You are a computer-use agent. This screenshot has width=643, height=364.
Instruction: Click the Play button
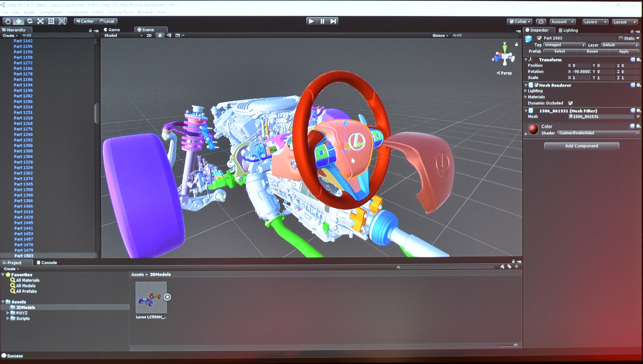click(311, 21)
